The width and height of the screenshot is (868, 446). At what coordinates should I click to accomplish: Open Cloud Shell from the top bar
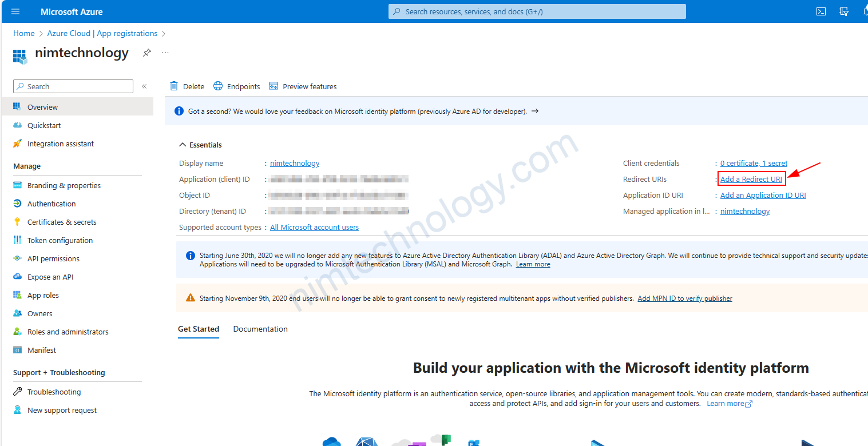821,11
